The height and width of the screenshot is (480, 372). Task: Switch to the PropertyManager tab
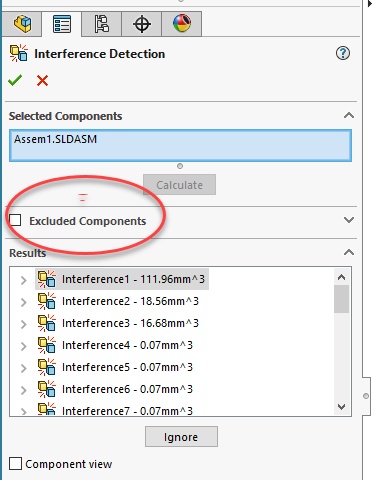point(62,24)
